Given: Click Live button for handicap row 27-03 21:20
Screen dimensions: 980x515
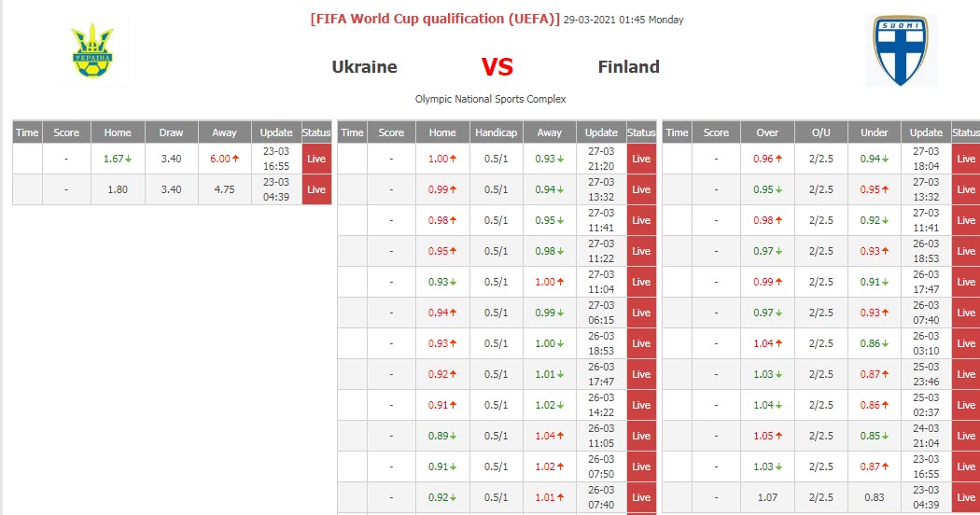Looking at the screenshot, I should coord(641,159).
